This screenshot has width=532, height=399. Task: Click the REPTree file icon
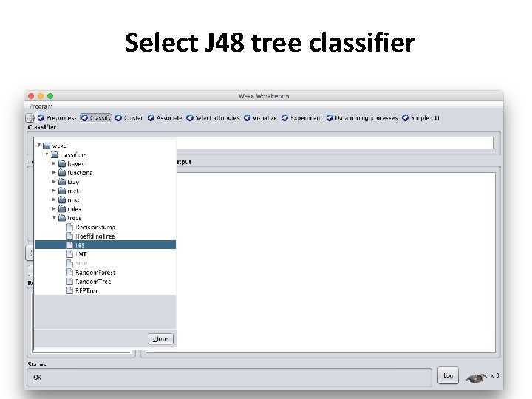pos(70,290)
